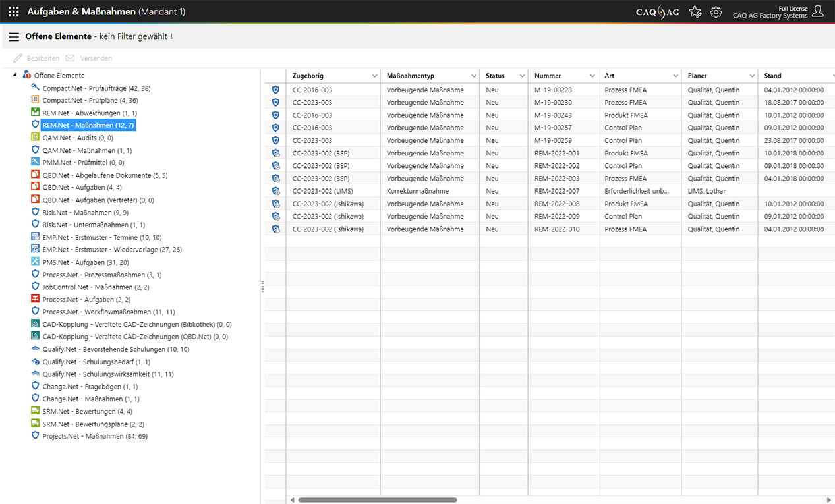The image size is (835, 504).
Task: Open the hamburger menu icon
Action: click(x=14, y=36)
